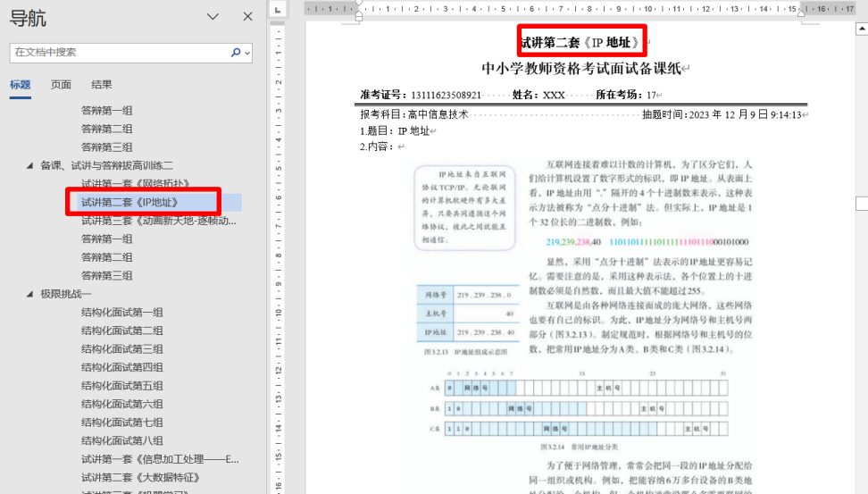
Task: Click the ruler tab-stop selector icon
Action: coord(277,9)
